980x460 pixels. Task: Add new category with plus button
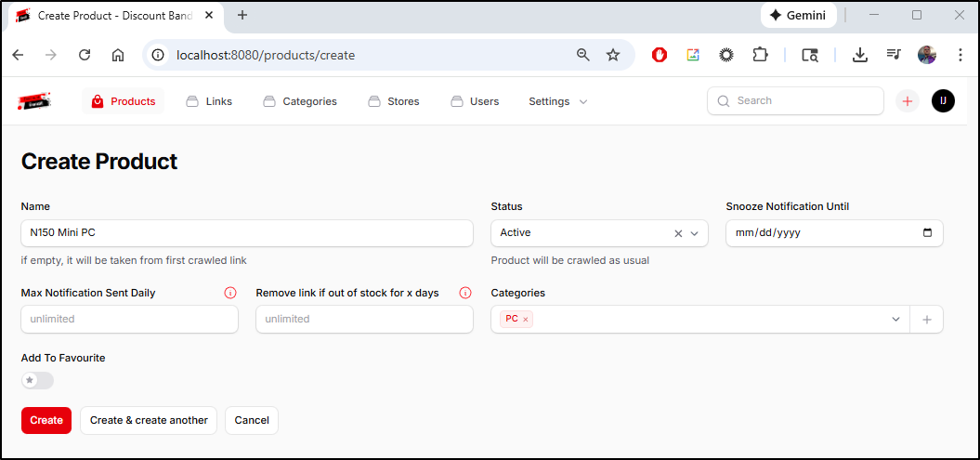click(x=926, y=320)
